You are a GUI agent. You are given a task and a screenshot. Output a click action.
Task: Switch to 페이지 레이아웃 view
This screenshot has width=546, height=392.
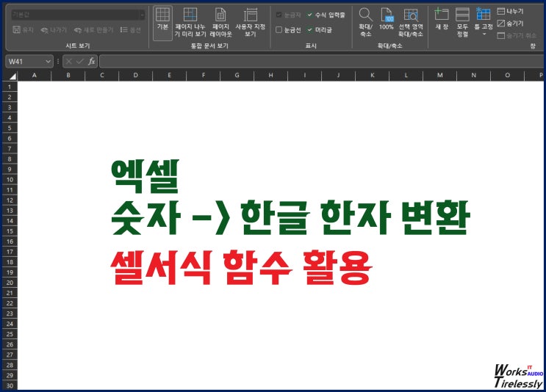coord(220,23)
